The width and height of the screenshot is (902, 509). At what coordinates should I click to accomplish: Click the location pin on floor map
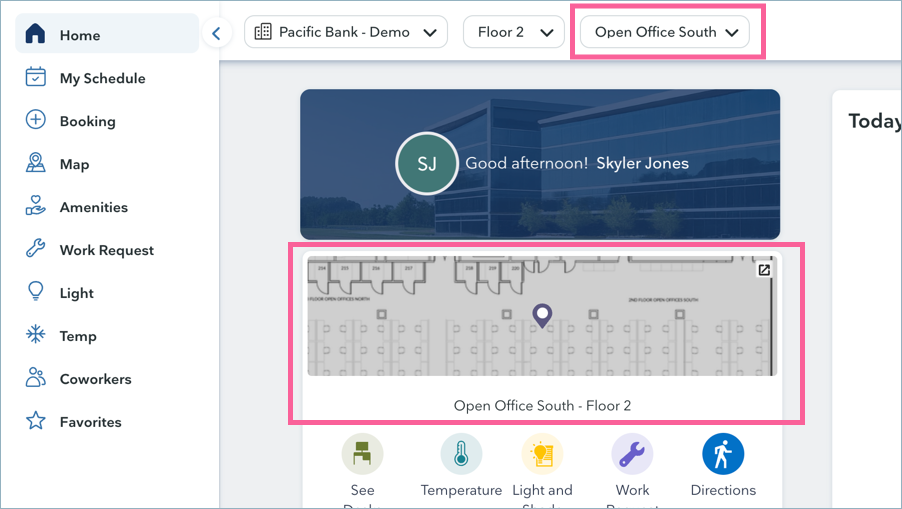point(542,316)
